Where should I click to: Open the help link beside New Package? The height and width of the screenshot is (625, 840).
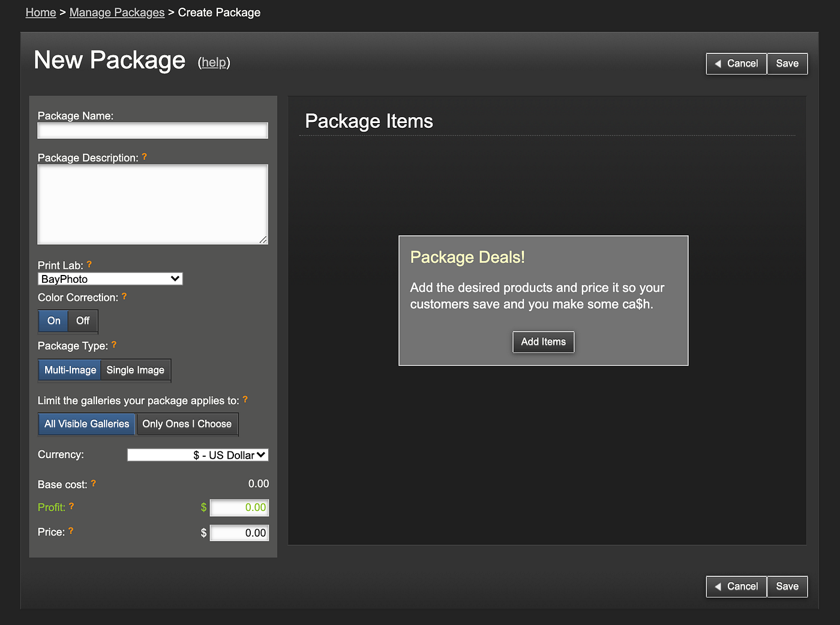214,62
